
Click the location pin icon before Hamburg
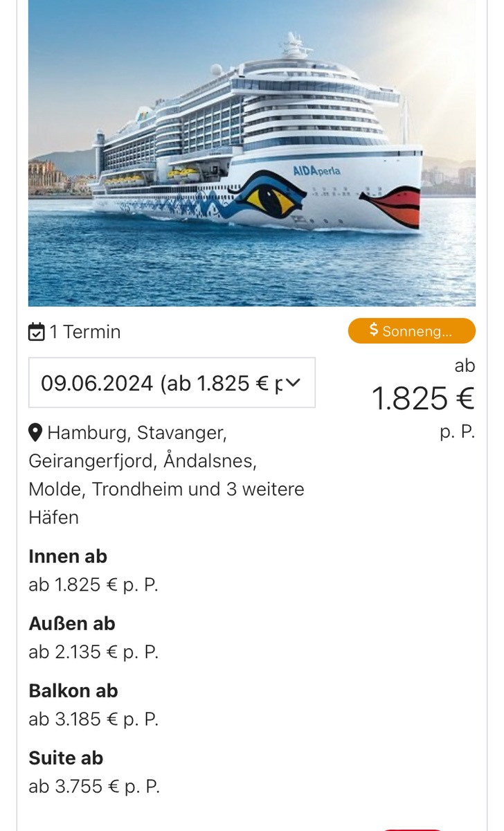35,434
